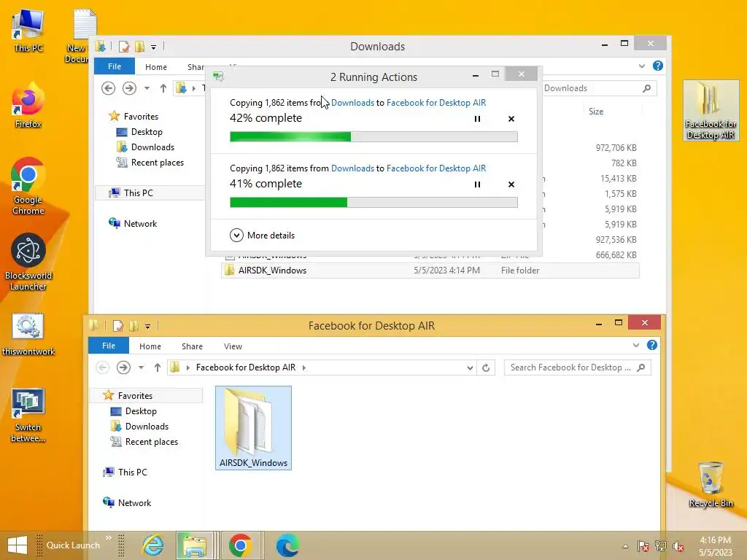Viewport: 747px width, 560px height.
Task: Expand ribbon in Facebook for Desktop AIR window
Action: pyautogui.click(x=636, y=345)
